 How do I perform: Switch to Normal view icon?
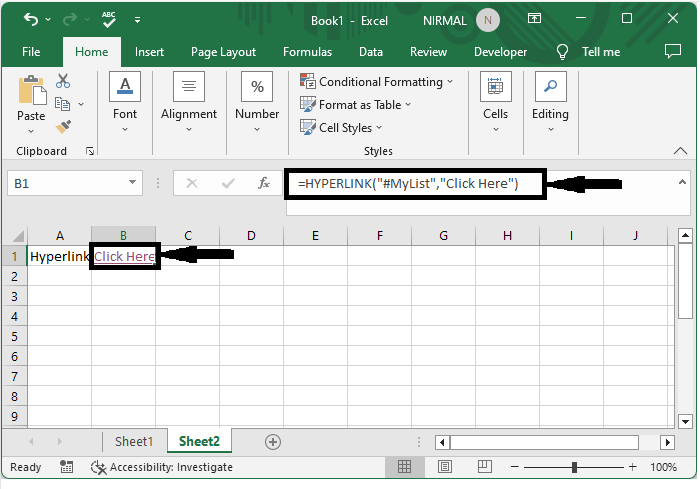404,467
